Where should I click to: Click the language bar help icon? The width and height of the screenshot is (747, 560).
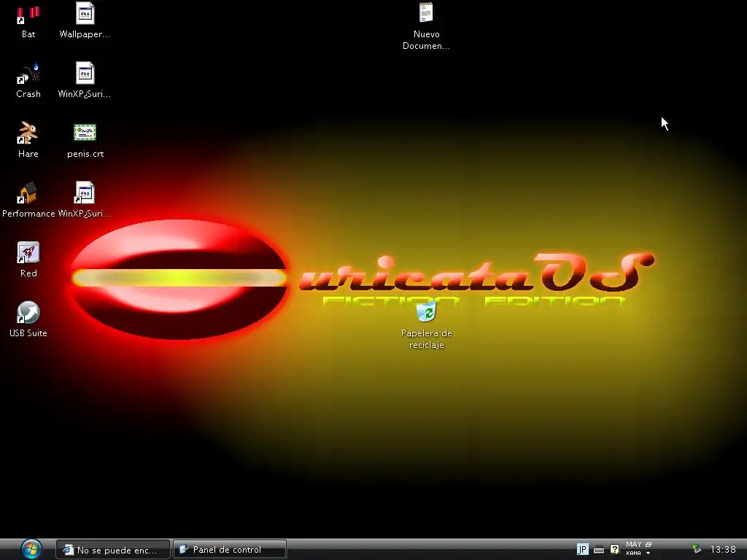pyautogui.click(x=614, y=550)
